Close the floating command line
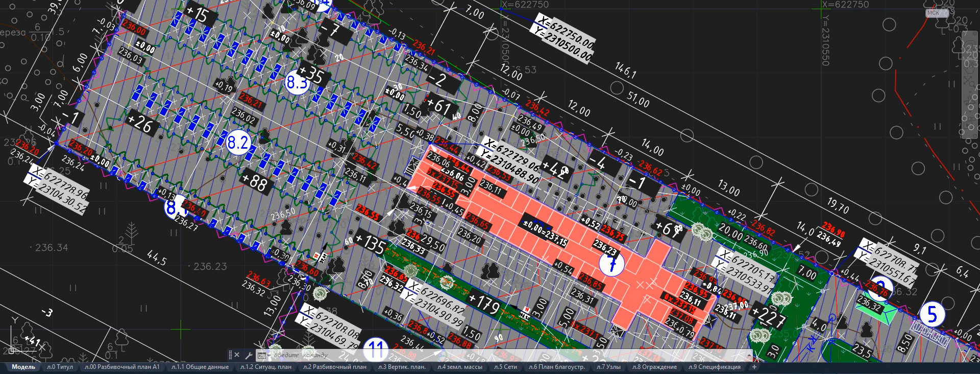Image resolution: width=980 pixels, height=374 pixels. pos(237,355)
